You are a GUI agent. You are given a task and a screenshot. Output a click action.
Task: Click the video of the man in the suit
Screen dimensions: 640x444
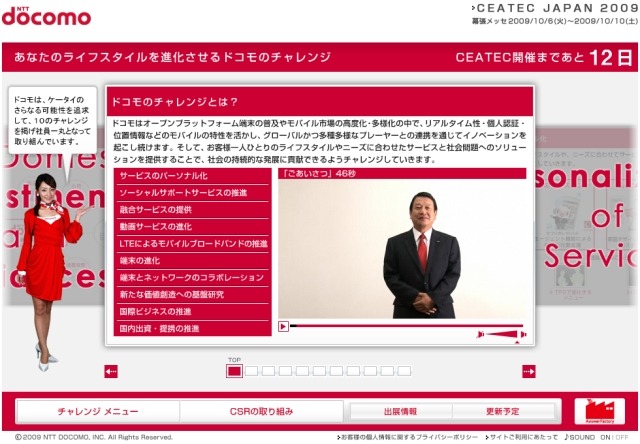[x=402, y=249]
